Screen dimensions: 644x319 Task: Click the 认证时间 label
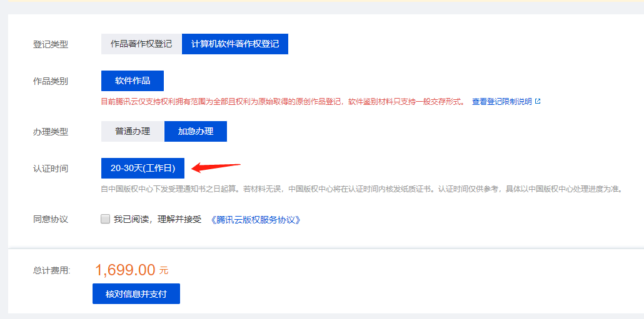[51, 169]
